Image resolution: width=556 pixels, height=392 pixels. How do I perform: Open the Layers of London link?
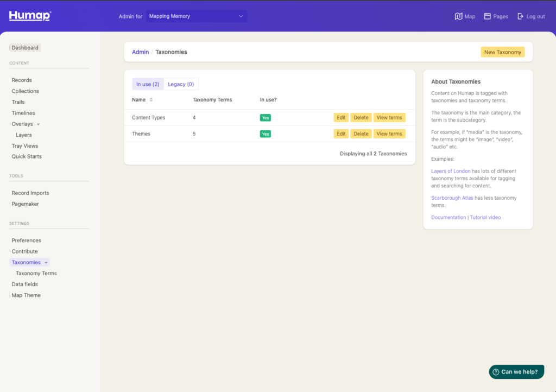pyautogui.click(x=451, y=171)
